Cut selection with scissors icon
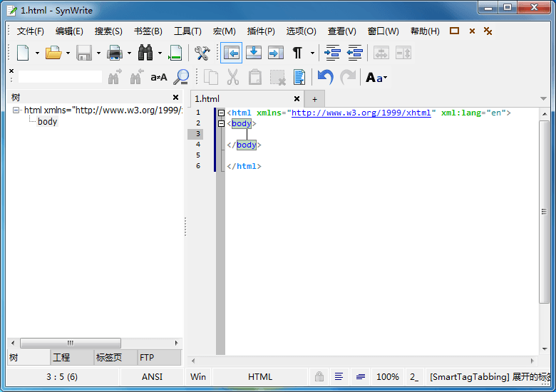 [x=232, y=77]
